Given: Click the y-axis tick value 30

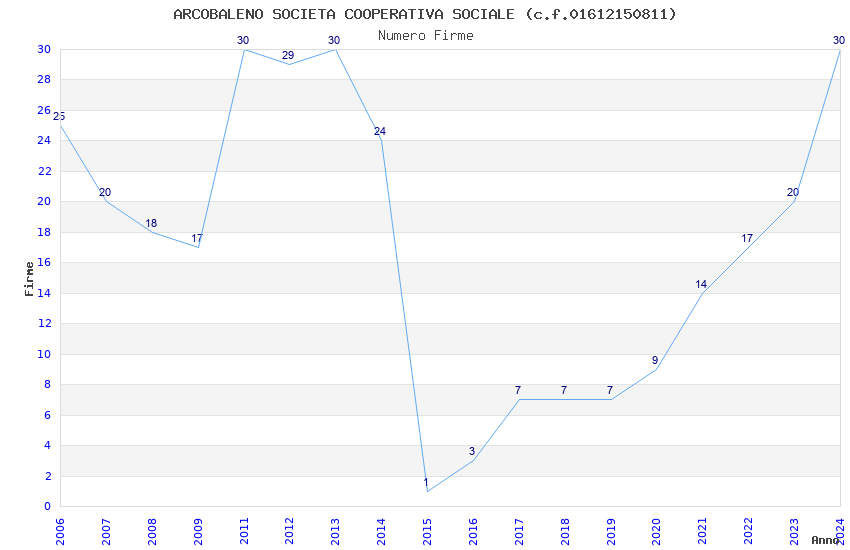Looking at the screenshot, I should pyautogui.click(x=44, y=49).
